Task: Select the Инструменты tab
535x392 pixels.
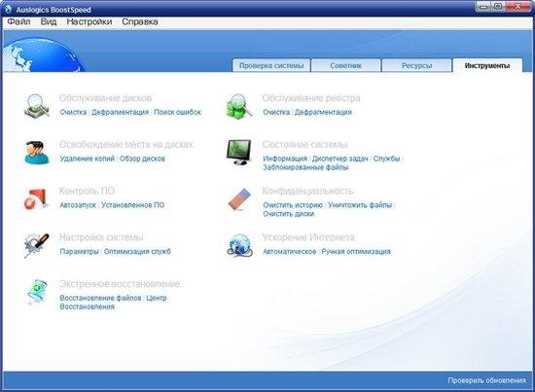Action: click(487, 65)
